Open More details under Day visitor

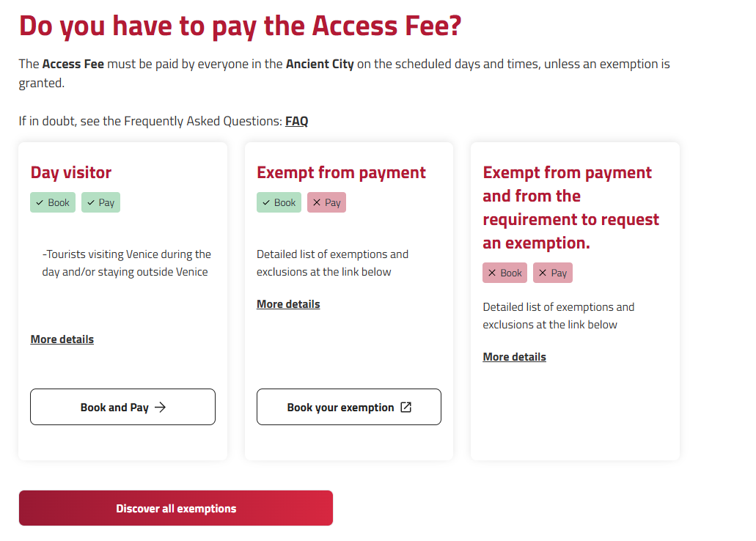[62, 339]
